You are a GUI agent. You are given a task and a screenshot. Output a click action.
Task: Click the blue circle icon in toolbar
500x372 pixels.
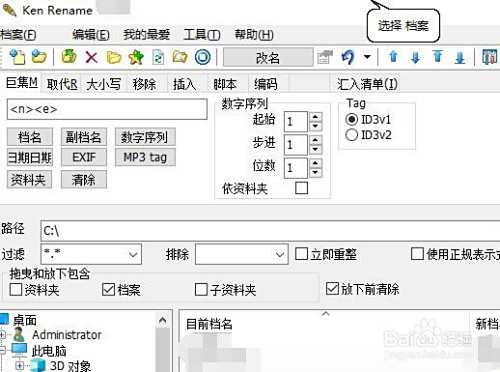click(202, 57)
